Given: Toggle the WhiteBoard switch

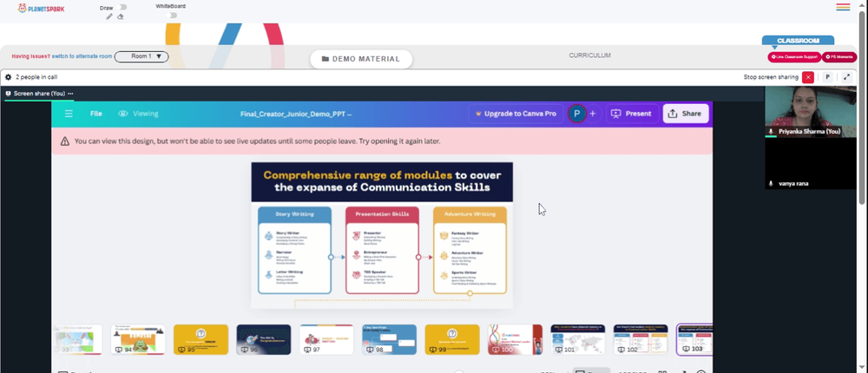Looking at the screenshot, I should tap(172, 15).
